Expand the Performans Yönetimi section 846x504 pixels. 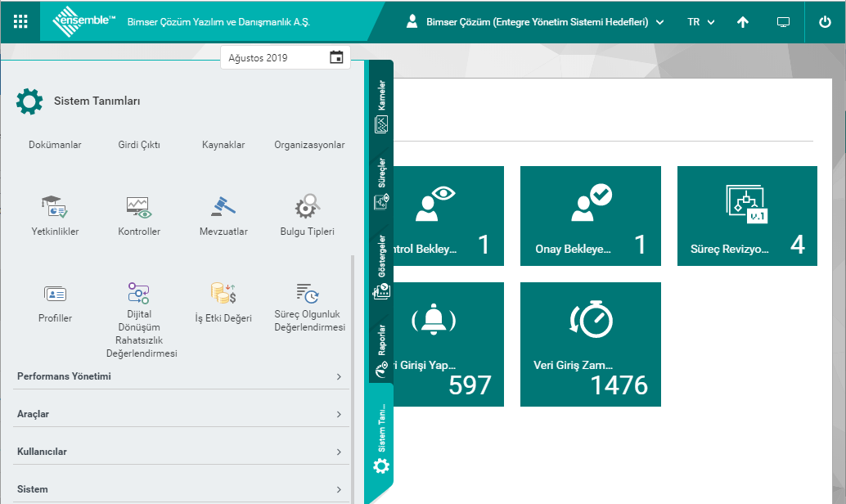[x=178, y=376]
